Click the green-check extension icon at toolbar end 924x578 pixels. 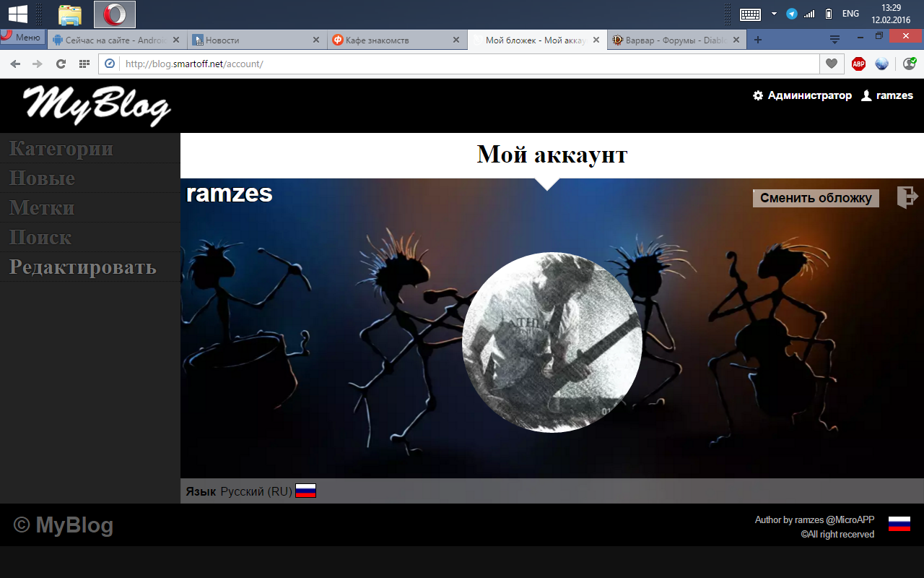[x=910, y=64]
